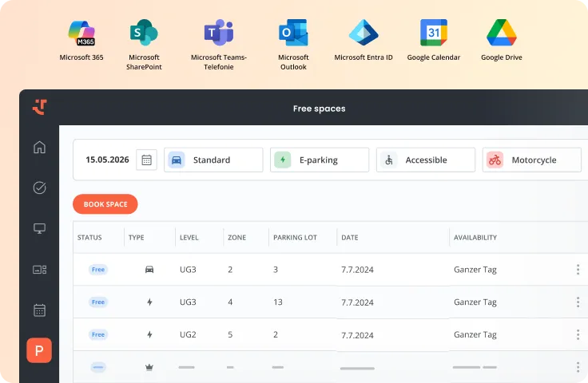Open the Microsoft 365 integration icon

click(x=81, y=33)
